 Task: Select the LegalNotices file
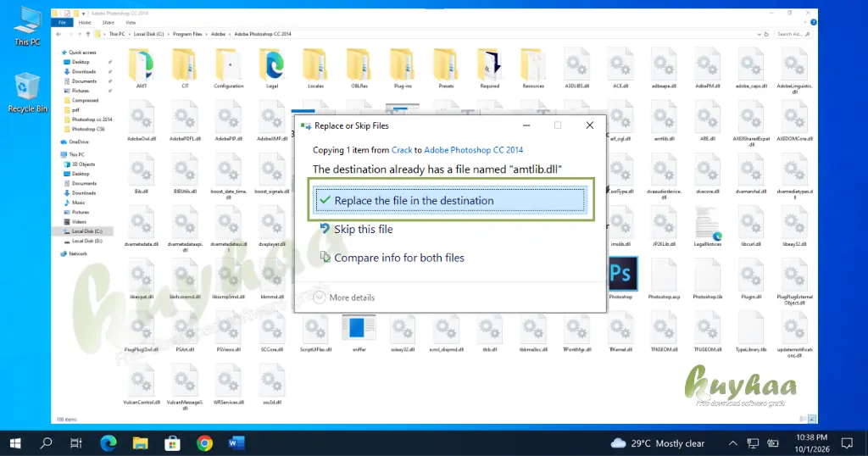[708, 227]
